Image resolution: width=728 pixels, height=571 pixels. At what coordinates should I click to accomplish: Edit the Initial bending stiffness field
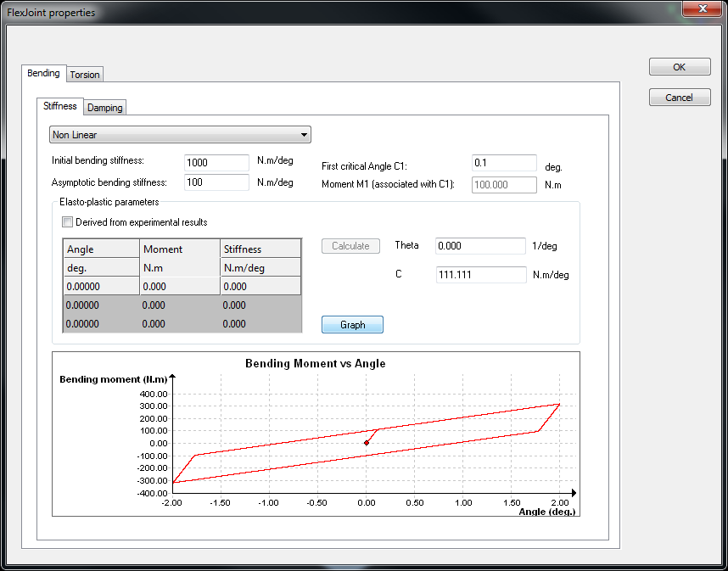click(x=217, y=163)
